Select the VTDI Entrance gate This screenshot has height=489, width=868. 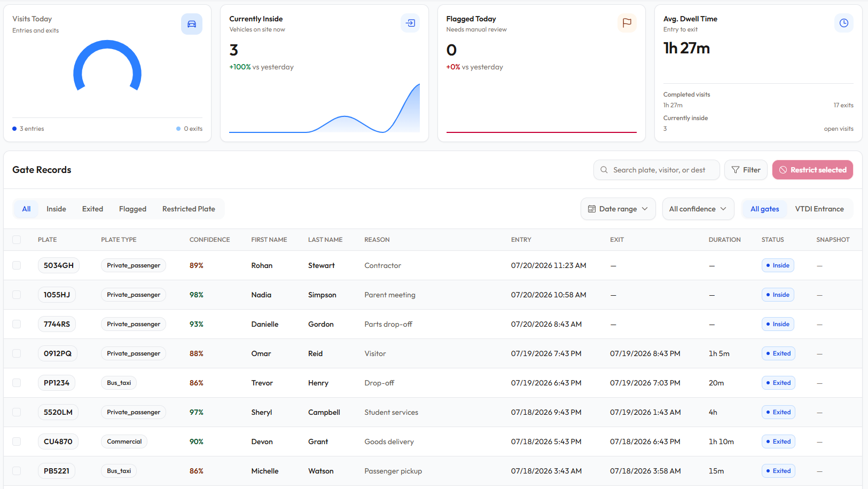click(x=819, y=209)
